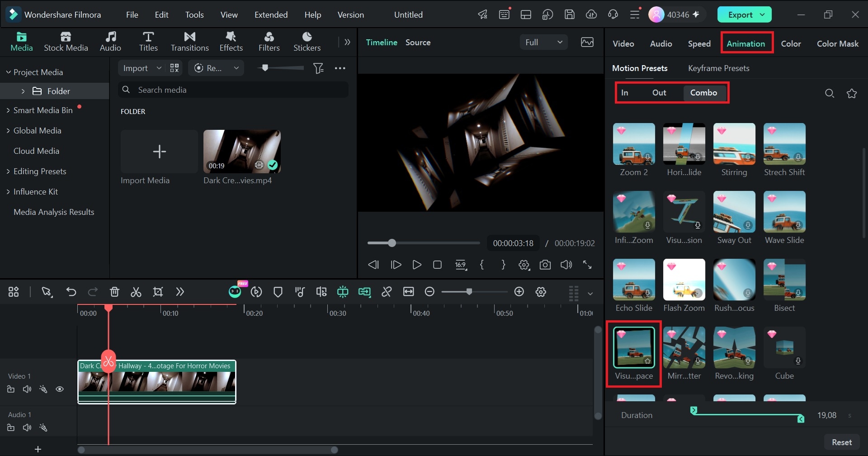The image size is (868, 456).
Task: Switch to Keyframe Presets tab
Action: [x=718, y=68]
